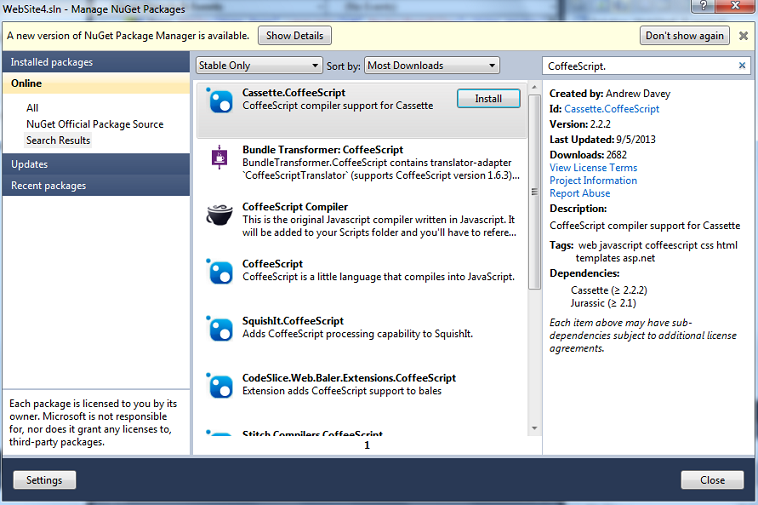Open the Cassette.CoffeeScript Id link
This screenshot has height=505, width=758.
612,109
